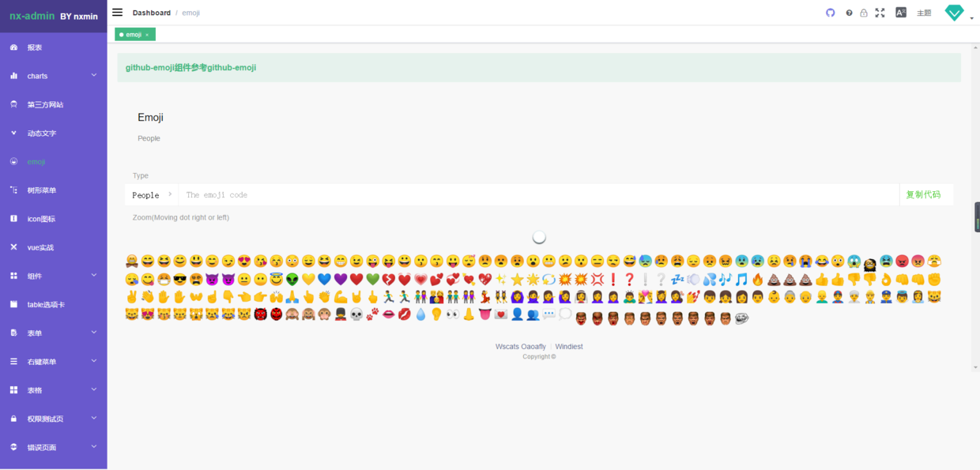Open the GitHub repository icon in header
Viewport: 980px width, 470px height.
pyautogui.click(x=830, y=13)
